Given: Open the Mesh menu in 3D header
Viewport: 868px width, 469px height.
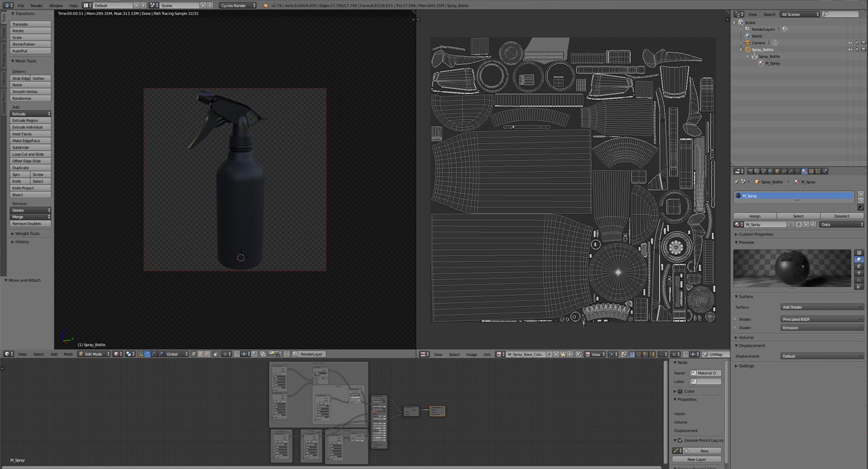Looking at the screenshot, I should pyautogui.click(x=68, y=354).
